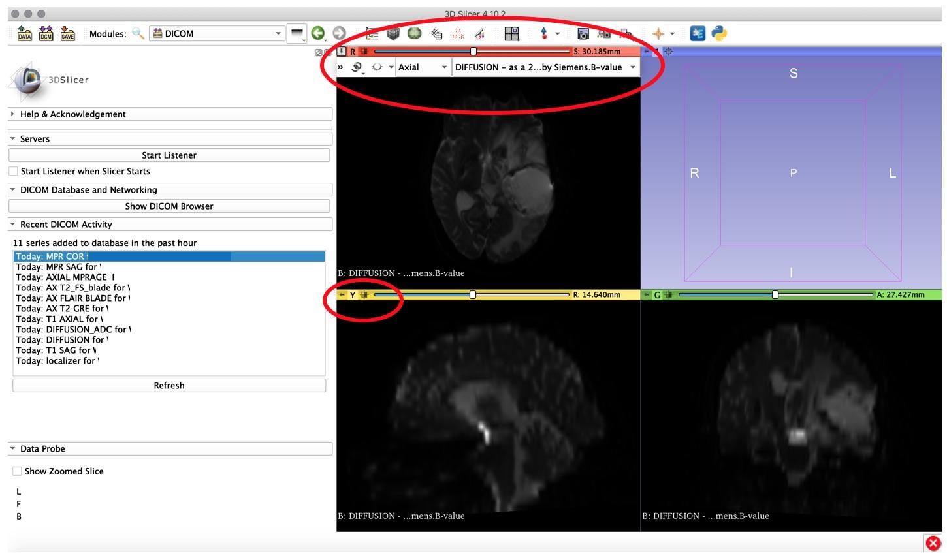Click the markups fiducial placement icon
The height and width of the screenshot is (560, 947).
point(544,33)
